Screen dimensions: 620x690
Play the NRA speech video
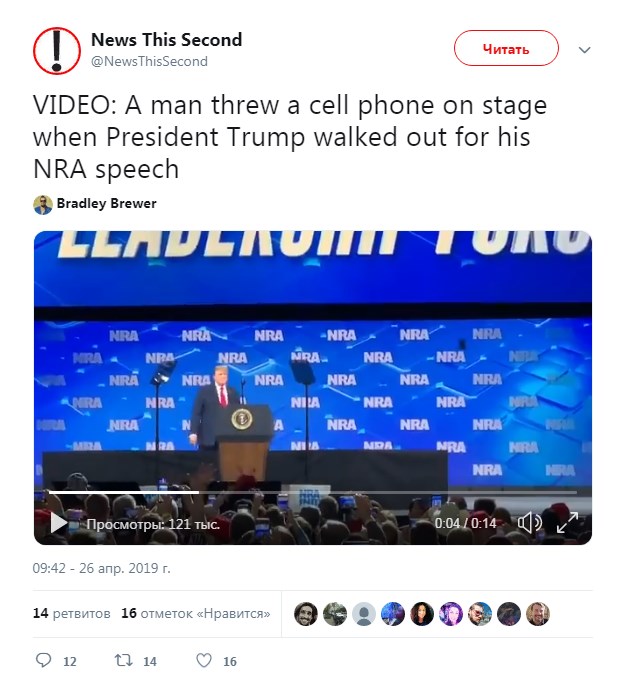click(58, 523)
